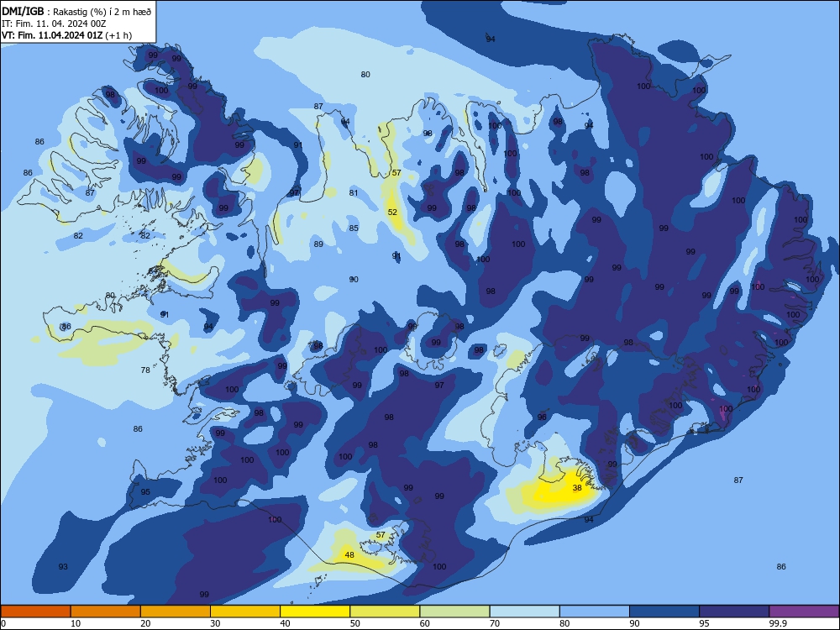Click the 'VT: Fim. 11.04.2024 01Z (+1 h)' line
This screenshot has height=630, width=840.
tap(66, 35)
